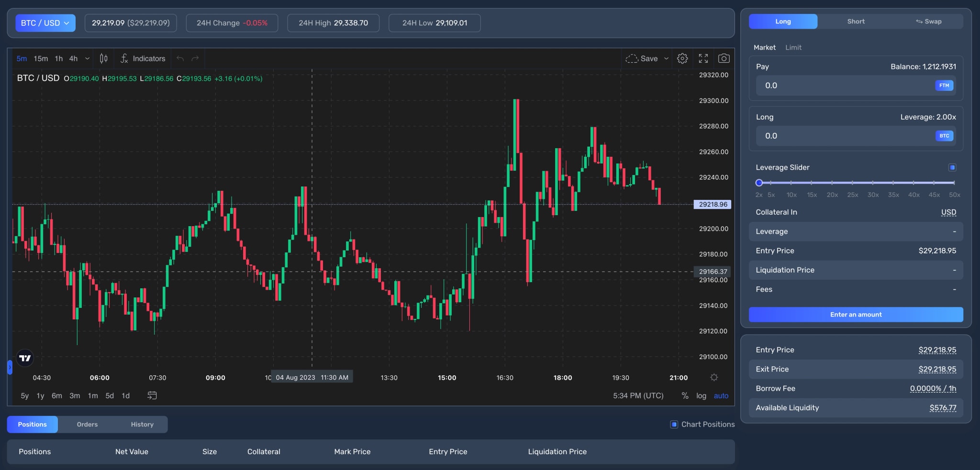Viewport: 980px width, 470px height.
Task: Take a chart snapshot with the camera icon
Action: point(724,58)
